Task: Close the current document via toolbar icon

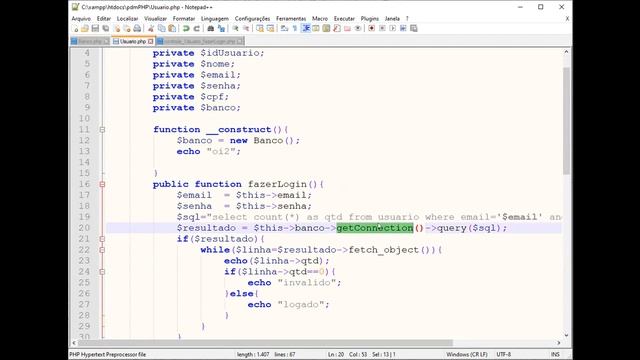Action: click(117, 28)
